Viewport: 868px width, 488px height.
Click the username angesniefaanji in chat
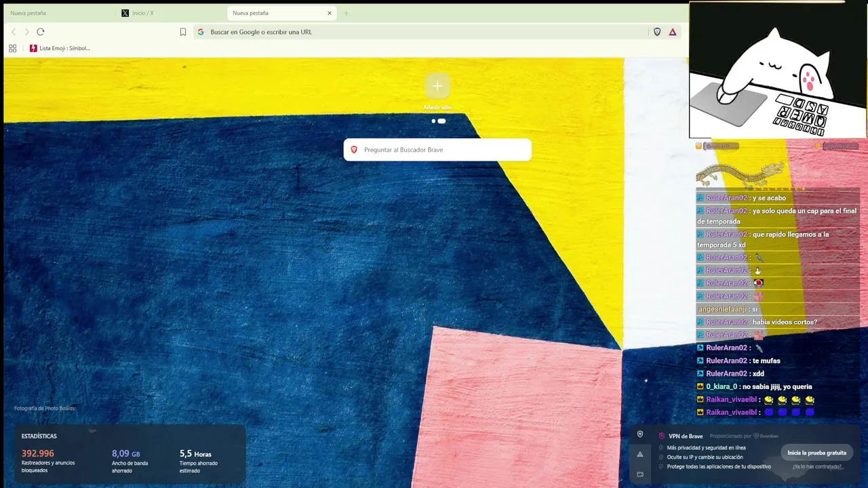pos(722,309)
